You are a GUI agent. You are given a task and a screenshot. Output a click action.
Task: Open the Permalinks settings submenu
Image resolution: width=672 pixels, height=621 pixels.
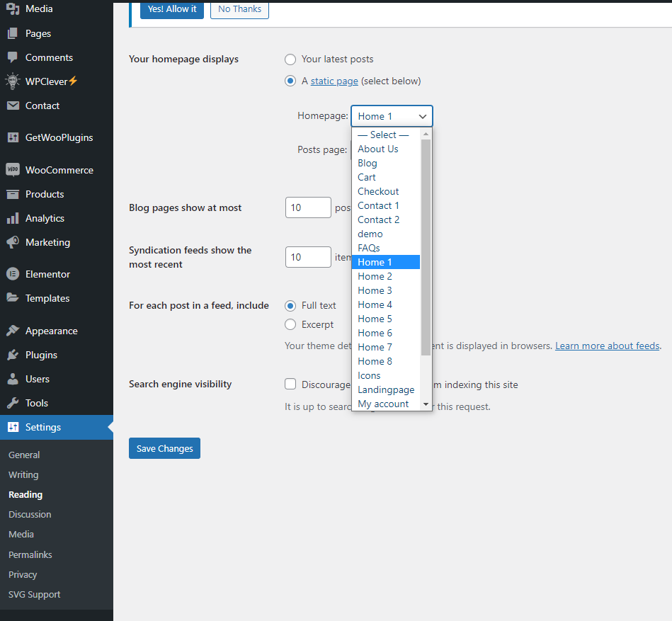coord(30,554)
